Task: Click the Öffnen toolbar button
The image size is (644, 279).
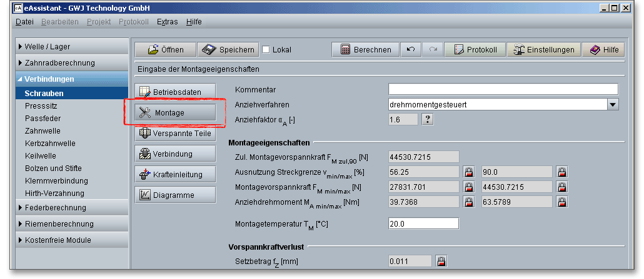Action: [164, 50]
